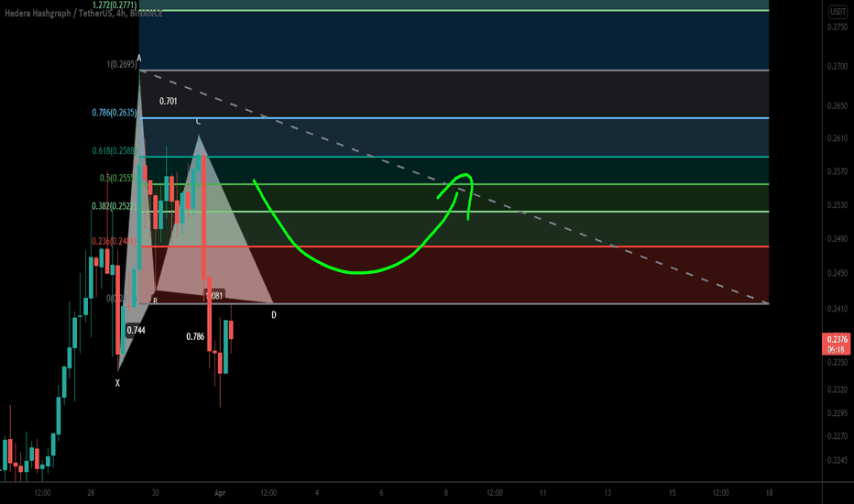Select the red current price label 0.2376
The height and width of the screenshot is (504, 854).
tap(836, 339)
